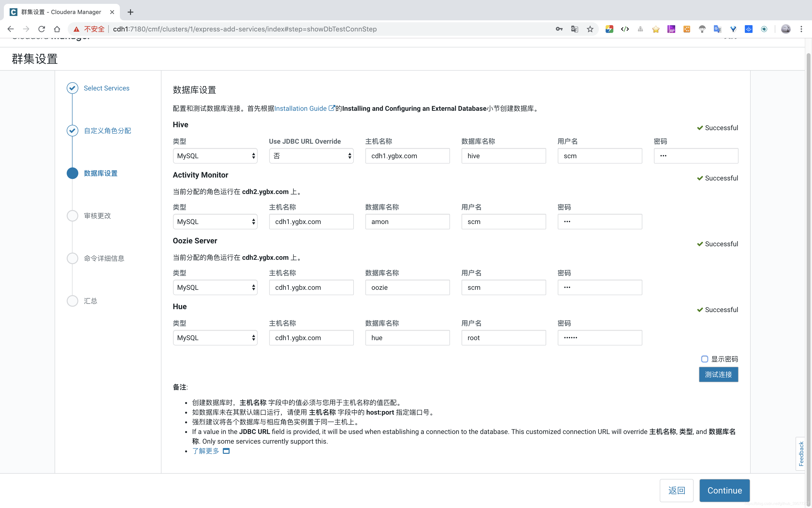Viewport: 812px width, 508px height.
Task: Toggle the 显示密码 checkbox
Action: pos(704,359)
